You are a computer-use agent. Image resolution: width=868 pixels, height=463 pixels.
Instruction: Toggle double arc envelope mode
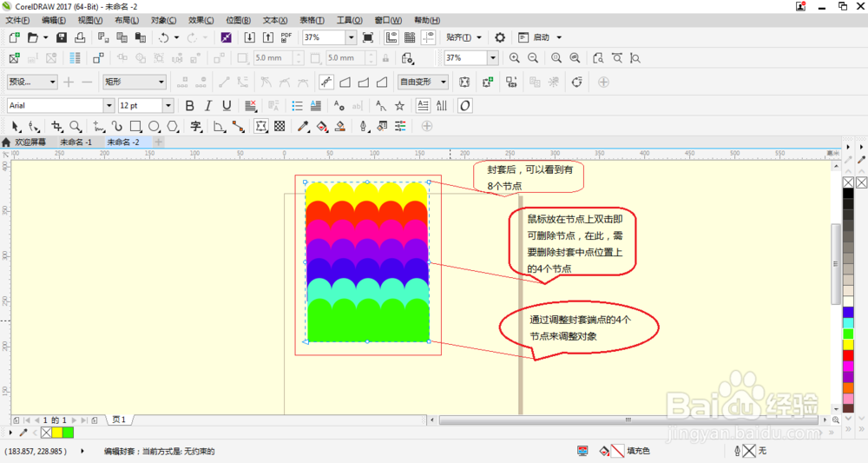click(381, 82)
